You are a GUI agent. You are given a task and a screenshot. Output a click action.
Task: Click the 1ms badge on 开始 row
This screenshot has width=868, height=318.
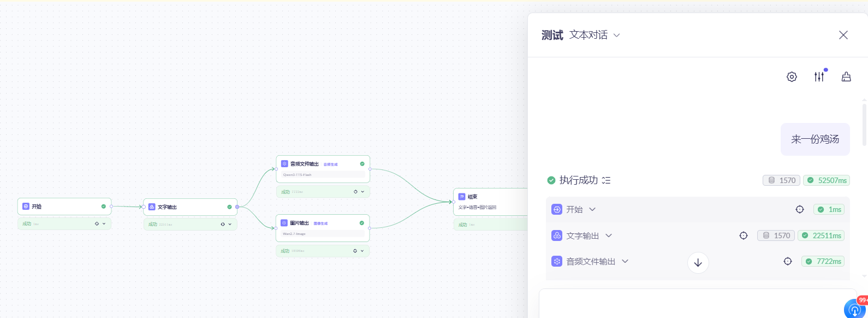pyautogui.click(x=829, y=209)
